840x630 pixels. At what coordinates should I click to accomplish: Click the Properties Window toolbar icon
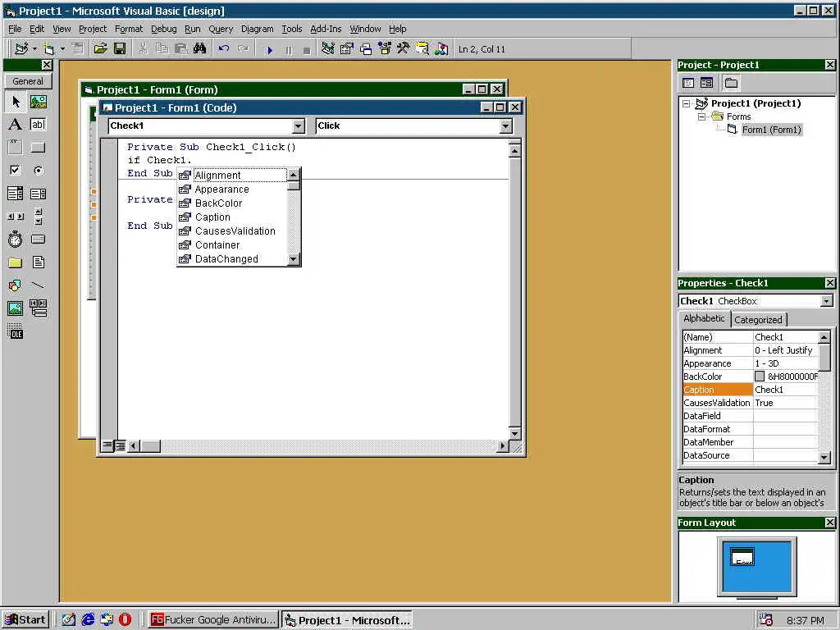(x=347, y=48)
